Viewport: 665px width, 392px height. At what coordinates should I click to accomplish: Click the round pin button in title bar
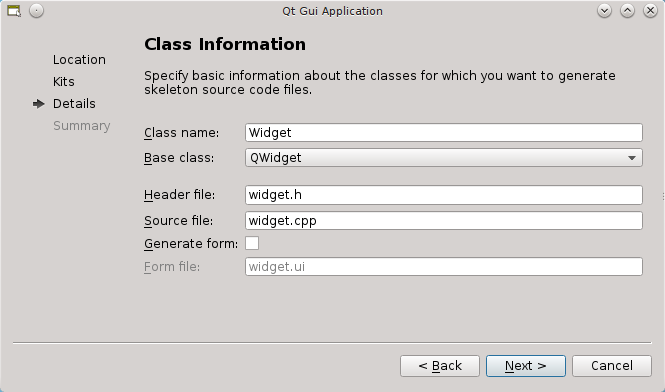click(36, 11)
